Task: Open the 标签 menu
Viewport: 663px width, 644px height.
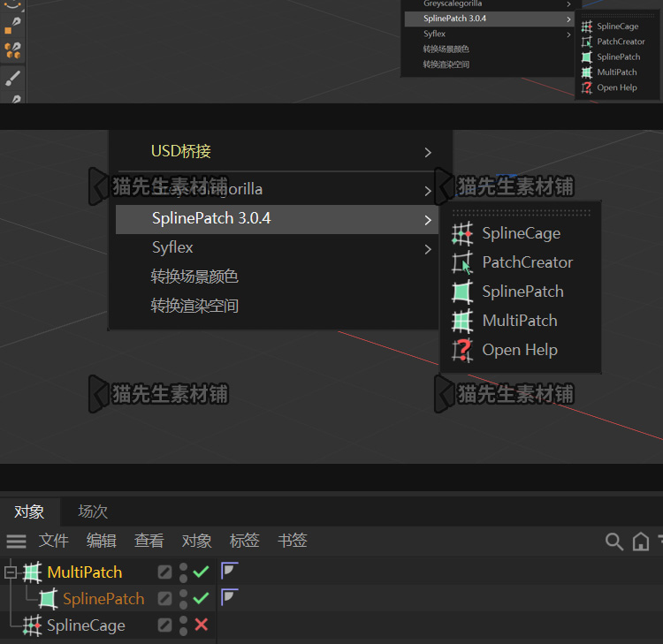Action: 244,541
